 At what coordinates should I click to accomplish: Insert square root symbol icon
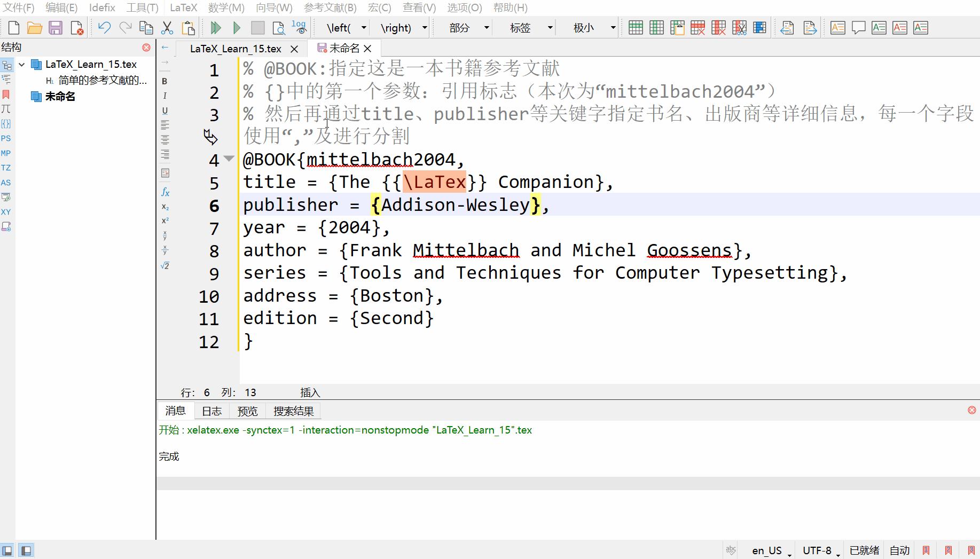[x=165, y=265]
